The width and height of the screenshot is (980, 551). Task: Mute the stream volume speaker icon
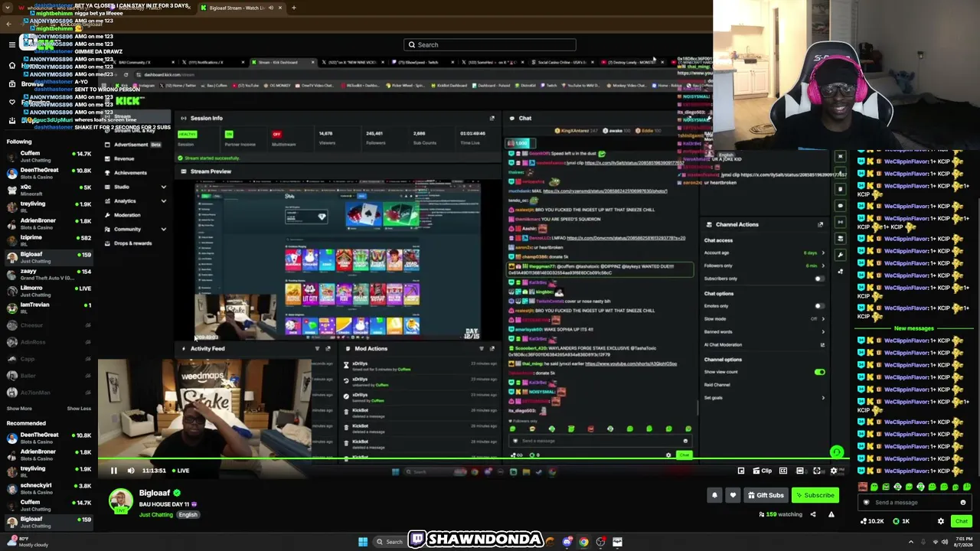tap(131, 471)
